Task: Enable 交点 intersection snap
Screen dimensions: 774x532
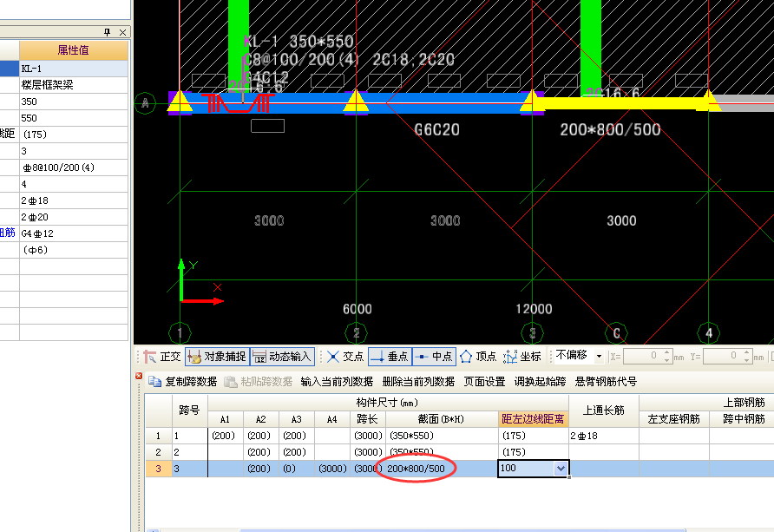Action: pos(345,357)
